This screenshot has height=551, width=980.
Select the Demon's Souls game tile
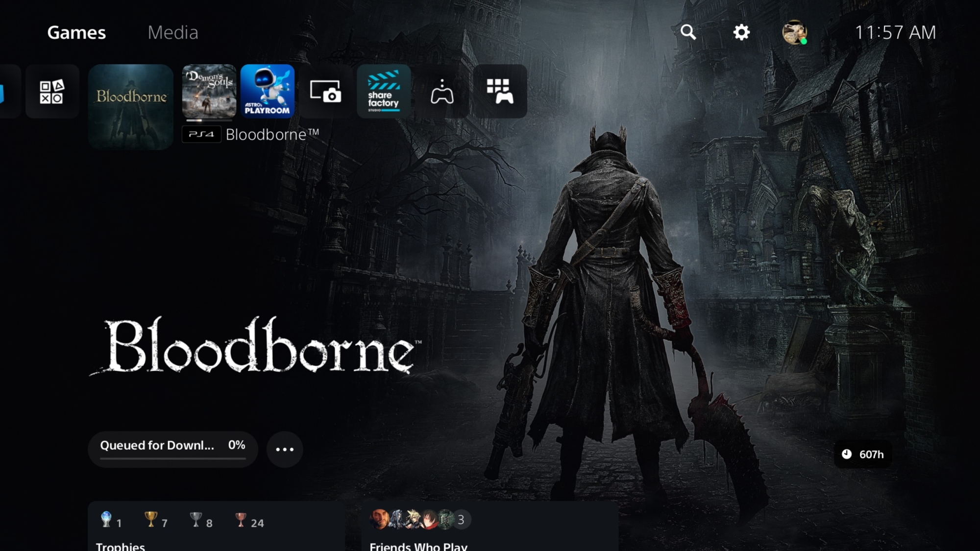tap(209, 91)
